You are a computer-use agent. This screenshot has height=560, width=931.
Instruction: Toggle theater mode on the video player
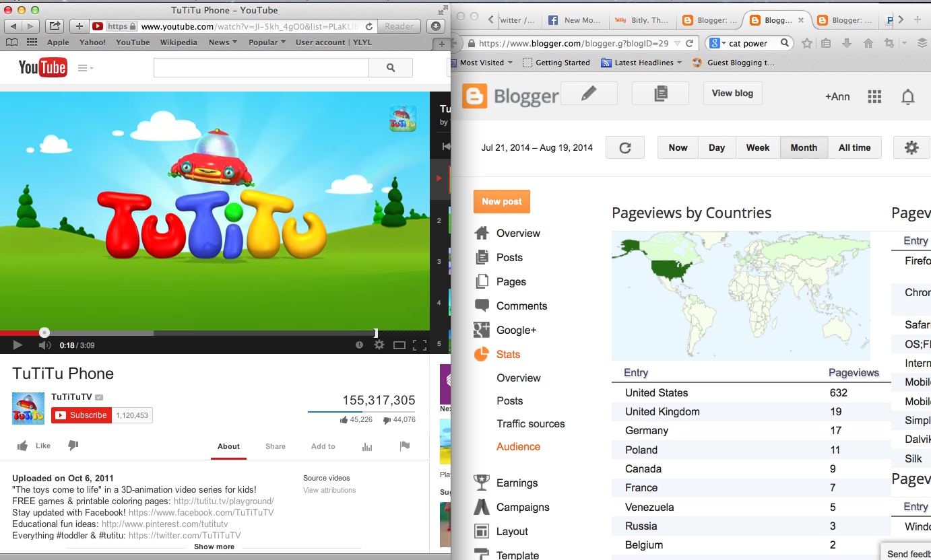[399, 345]
